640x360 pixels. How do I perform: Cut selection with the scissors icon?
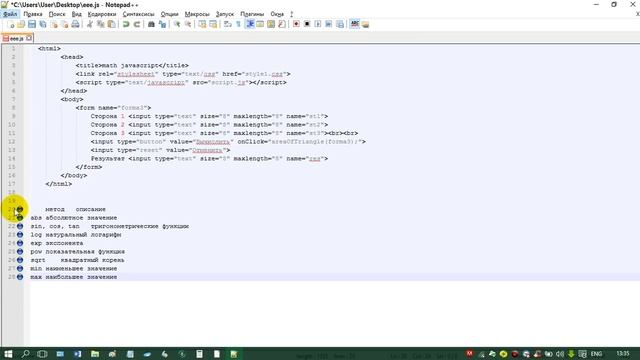tap(89, 24)
